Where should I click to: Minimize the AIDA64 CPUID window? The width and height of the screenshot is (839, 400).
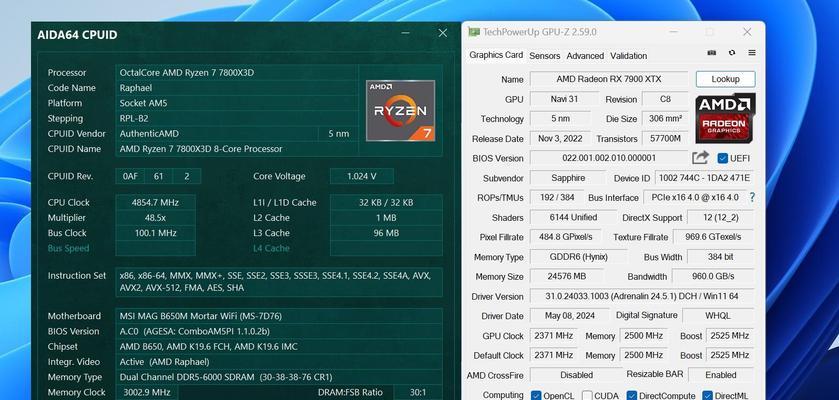(406, 33)
